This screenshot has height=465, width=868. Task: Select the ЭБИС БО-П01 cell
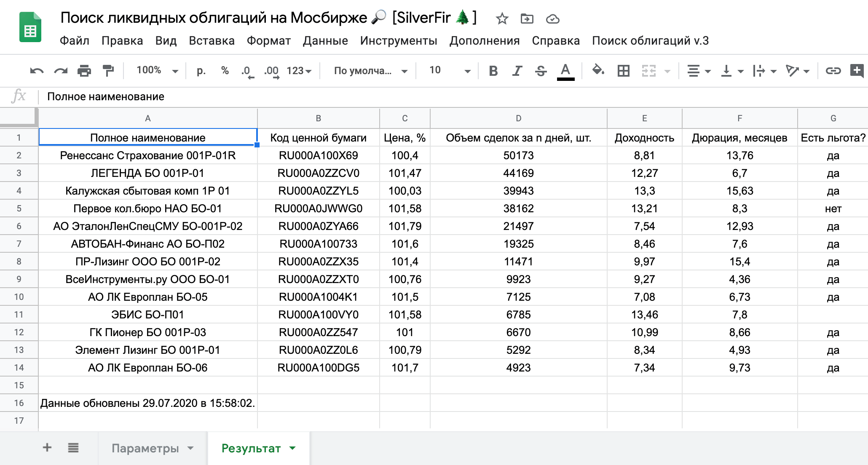pos(148,315)
